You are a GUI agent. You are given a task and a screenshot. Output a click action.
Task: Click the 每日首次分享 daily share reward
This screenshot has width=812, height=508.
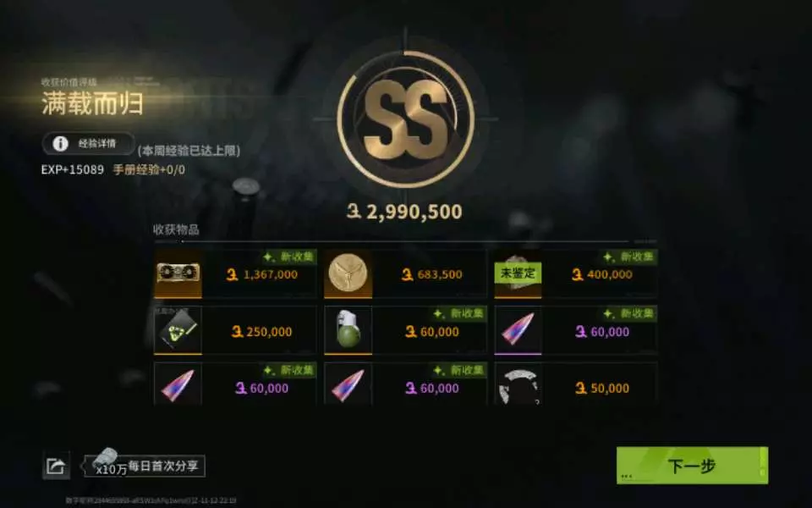click(145, 466)
